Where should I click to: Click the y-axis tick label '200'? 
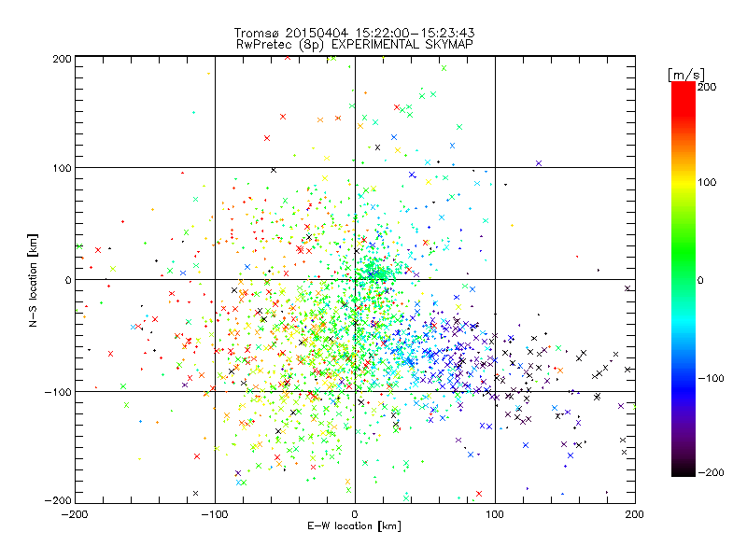point(62,59)
